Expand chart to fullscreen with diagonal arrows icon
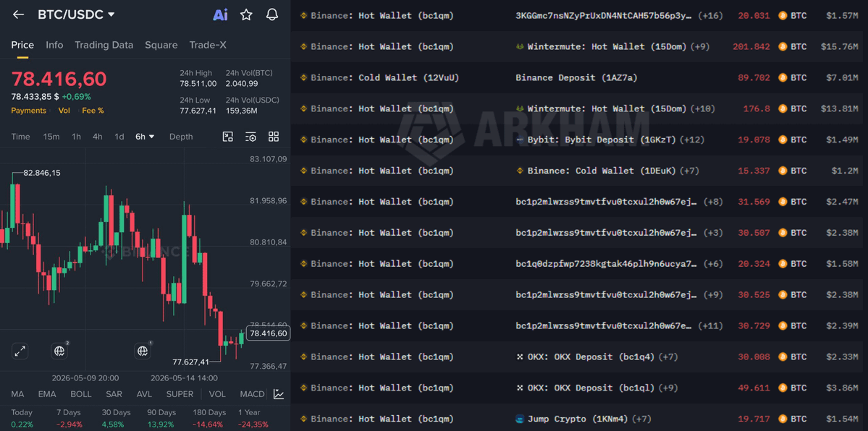 (20, 351)
